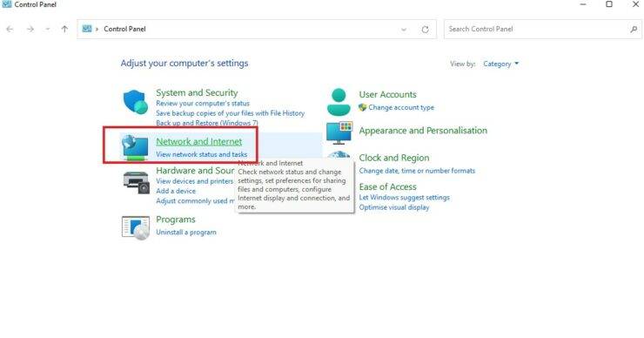644x338 pixels.
Task: Refresh the Control Panel view
Action: coord(425,30)
